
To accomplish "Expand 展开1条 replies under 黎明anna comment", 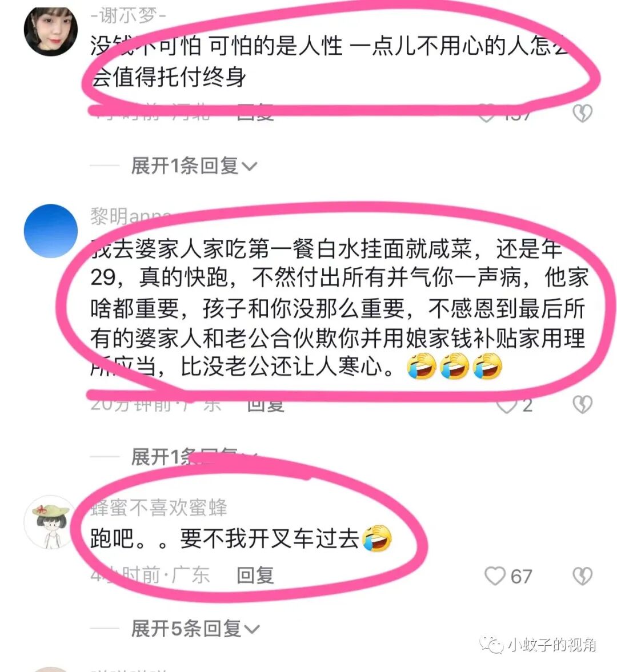I will coord(194,457).
